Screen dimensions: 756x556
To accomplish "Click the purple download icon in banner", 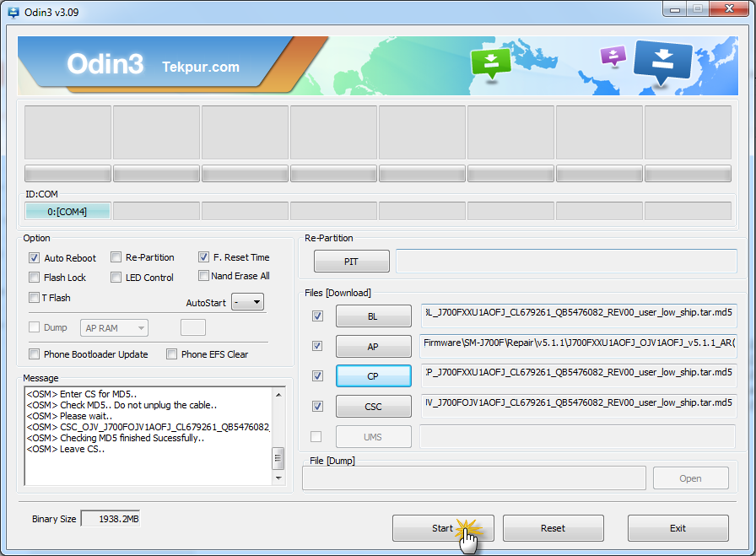I will point(613,56).
